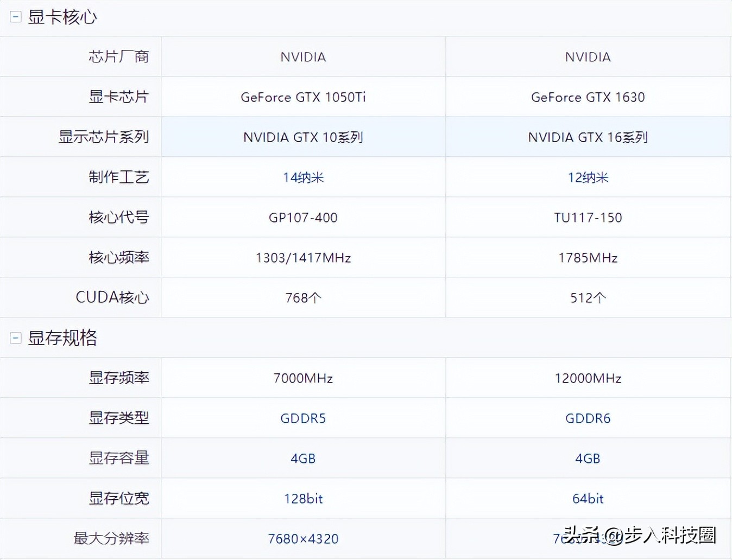Click the 4GB capacity link under GTX 1630
Viewport: 732px width, 560px height.
point(588,459)
